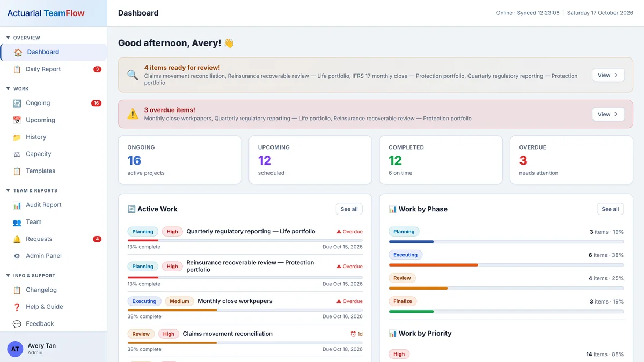Click the Help & Guide question mark icon
This screenshot has width=644, height=362.
(17, 307)
